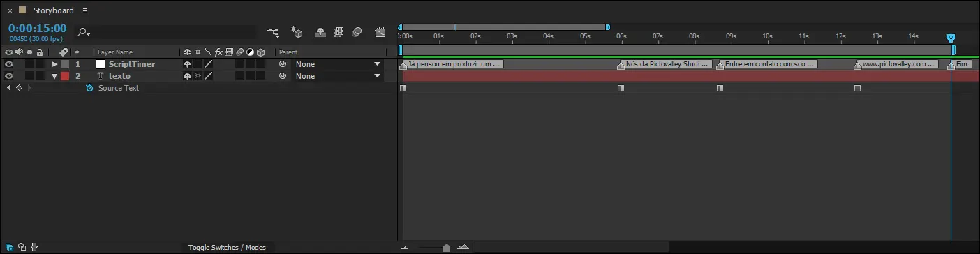
Task: Click ScriptTimer gray label color swatch
Action: pyautogui.click(x=65, y=64)
